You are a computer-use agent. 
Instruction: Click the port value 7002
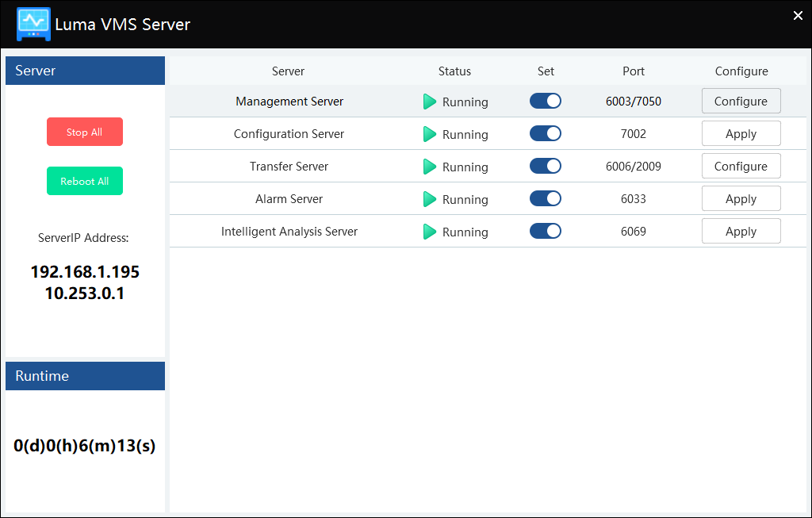(x=634, y=134)
